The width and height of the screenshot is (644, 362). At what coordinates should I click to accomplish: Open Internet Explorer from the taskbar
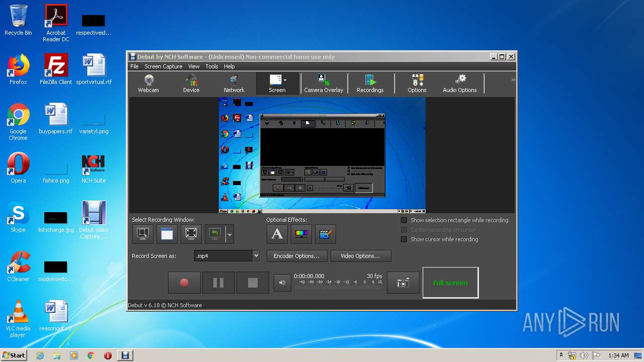click(x=40, y=355)
